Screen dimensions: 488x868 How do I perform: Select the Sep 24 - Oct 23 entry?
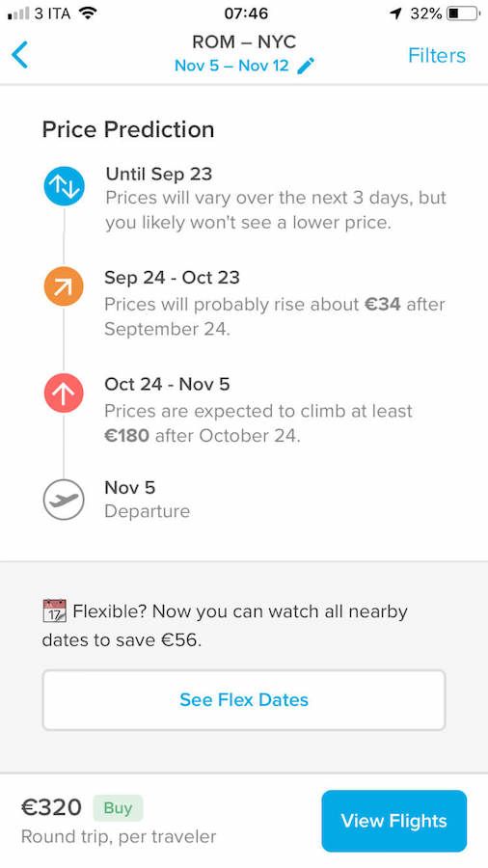(275, 303)
